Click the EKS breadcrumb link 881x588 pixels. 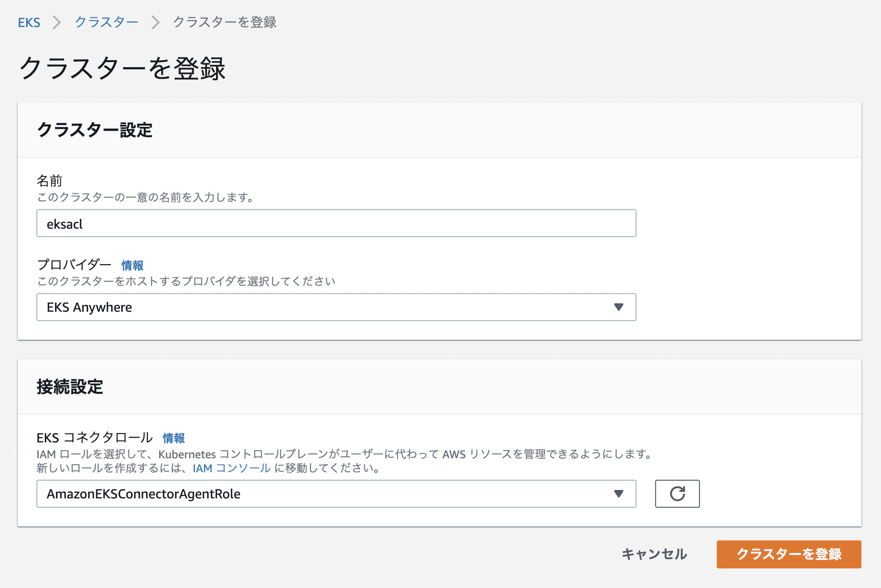(x=29, y=22)
